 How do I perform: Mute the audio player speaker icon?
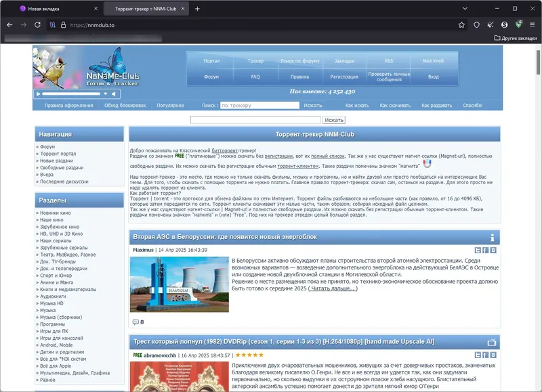tap(114, 94)
